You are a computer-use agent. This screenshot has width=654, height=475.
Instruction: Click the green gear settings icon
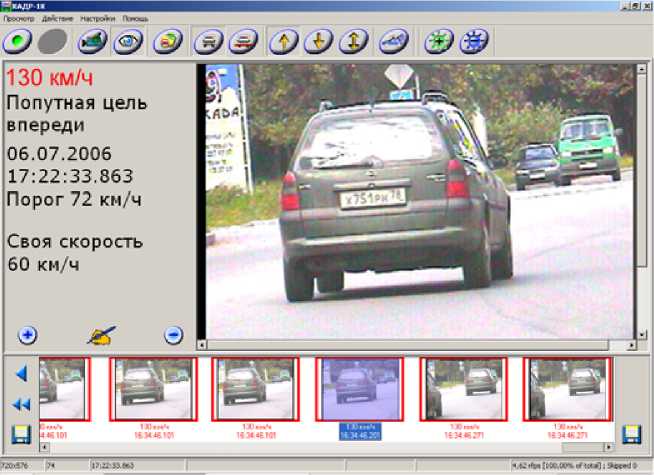point(434,42)
